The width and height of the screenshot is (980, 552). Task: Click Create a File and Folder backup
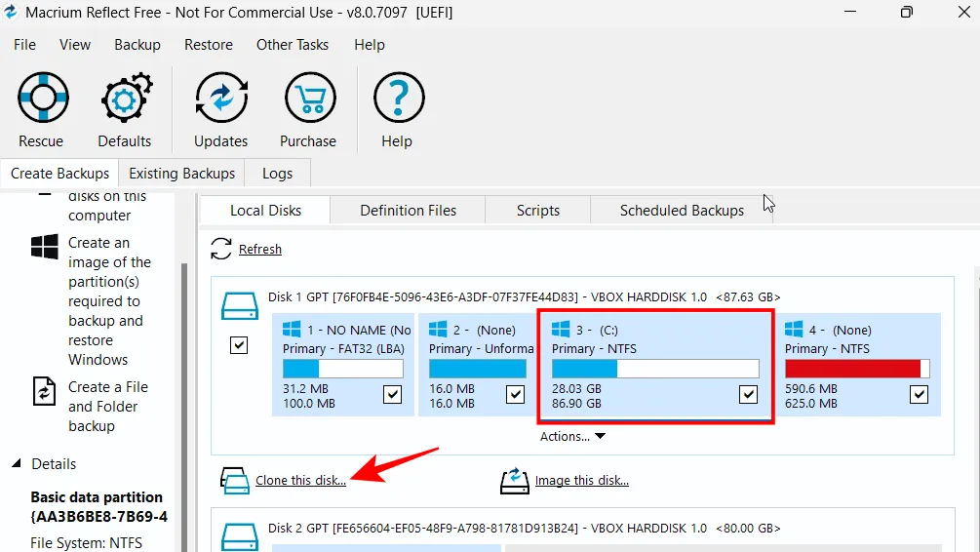108,407
